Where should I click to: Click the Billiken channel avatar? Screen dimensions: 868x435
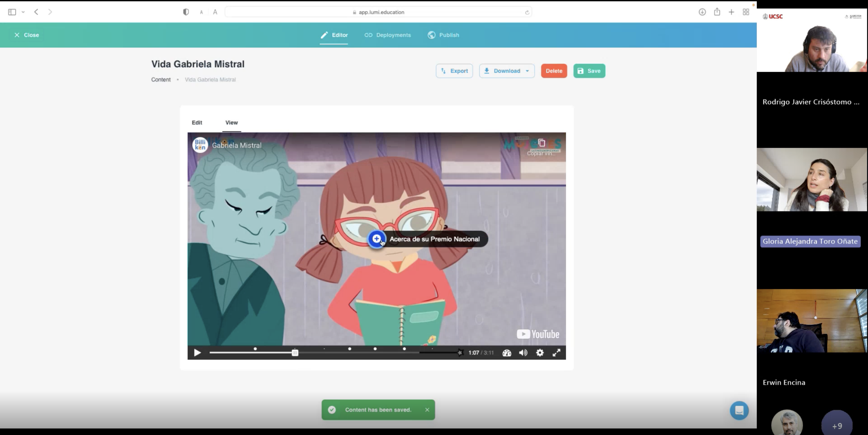(x=200, y=145)
